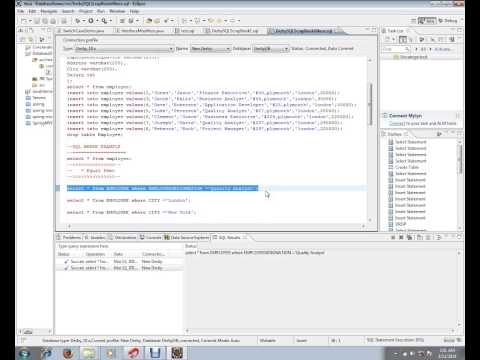
Task: Click the Date column header in SQL Results
Action: coord(118,254)
